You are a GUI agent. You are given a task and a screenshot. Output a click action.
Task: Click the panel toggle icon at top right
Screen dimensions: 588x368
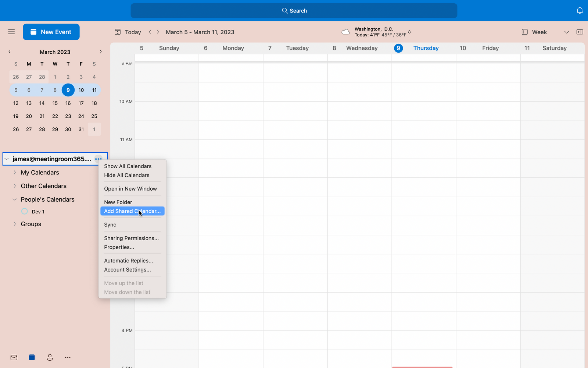(580, 32)
